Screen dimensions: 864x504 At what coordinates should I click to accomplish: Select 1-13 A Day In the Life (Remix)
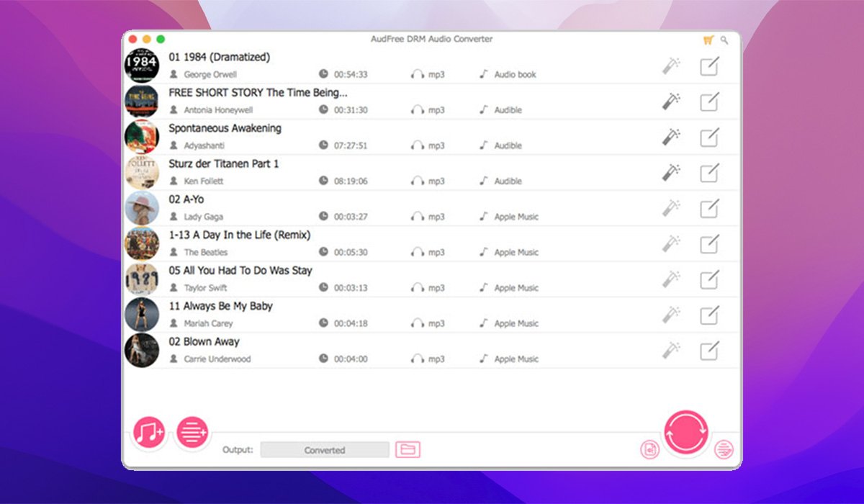[239, 235]
